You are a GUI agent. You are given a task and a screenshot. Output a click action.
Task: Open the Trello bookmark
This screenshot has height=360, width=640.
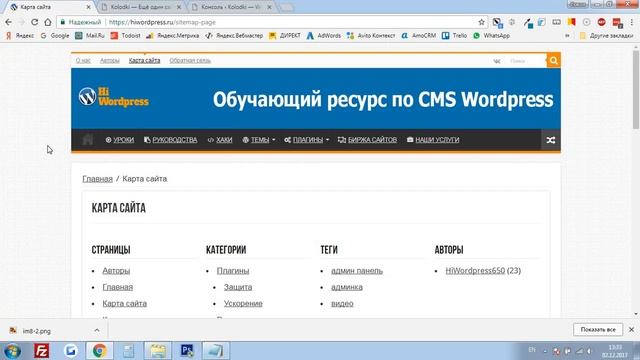point(454,36)
